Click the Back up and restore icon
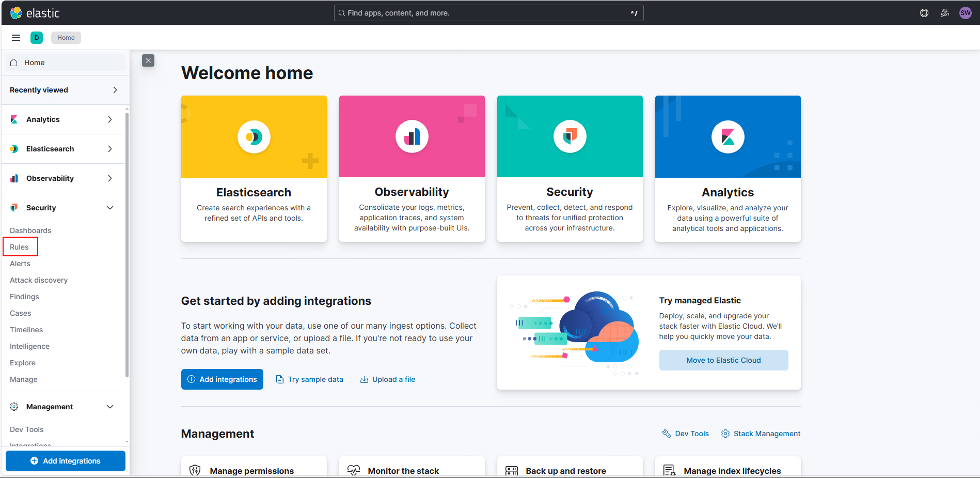The image size is (980, 478). coord(512,471)
